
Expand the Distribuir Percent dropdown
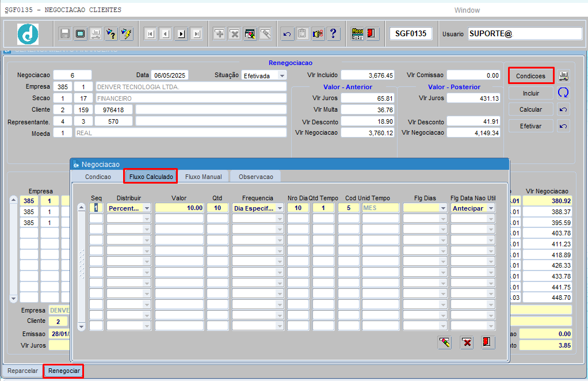click(147, 208)
